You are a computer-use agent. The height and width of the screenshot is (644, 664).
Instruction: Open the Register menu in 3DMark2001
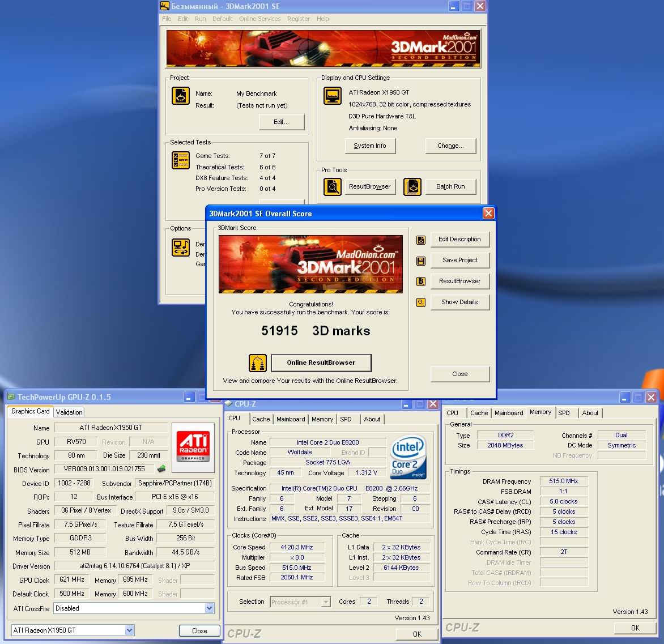coord(299,19)
